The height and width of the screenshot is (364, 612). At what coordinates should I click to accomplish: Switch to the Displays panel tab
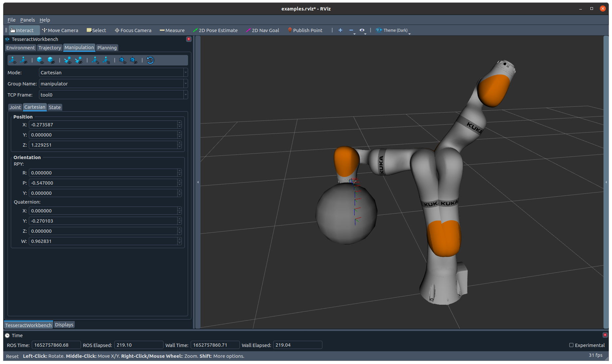tap(64, 325)
